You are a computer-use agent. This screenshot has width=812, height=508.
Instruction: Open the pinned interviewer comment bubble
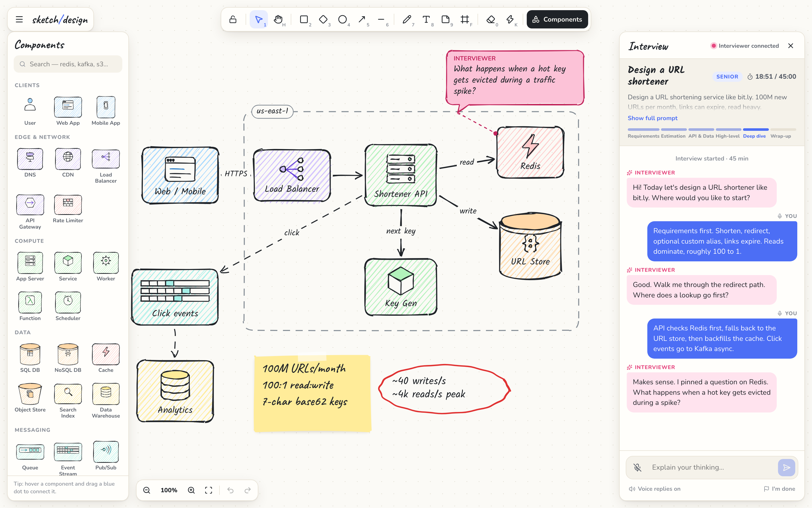[x=515, y=78]
